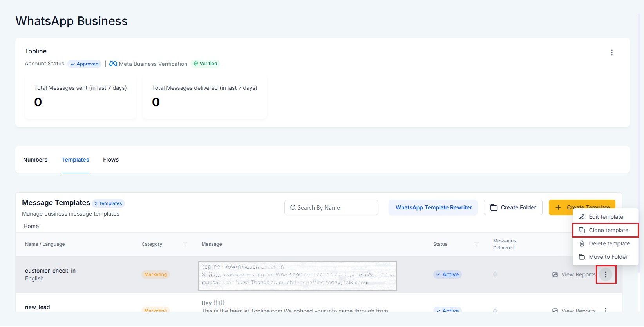Click the Message Templates section title
The image size is (644, 327).
[56, 203]
